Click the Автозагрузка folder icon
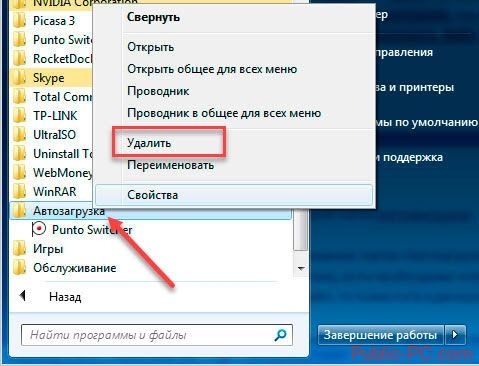Image resolution: width=479 pixels, height=366 pixels. tap(19, 211)
